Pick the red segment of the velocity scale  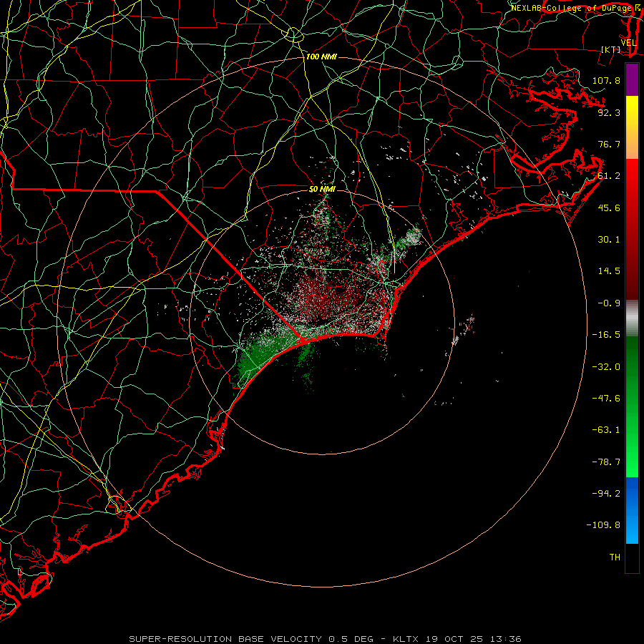632,229
